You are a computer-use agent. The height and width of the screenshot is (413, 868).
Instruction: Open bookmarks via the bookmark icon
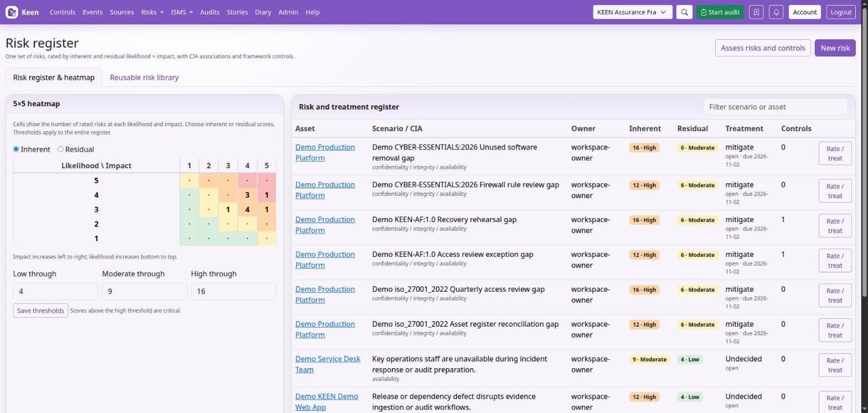[756, 12]
